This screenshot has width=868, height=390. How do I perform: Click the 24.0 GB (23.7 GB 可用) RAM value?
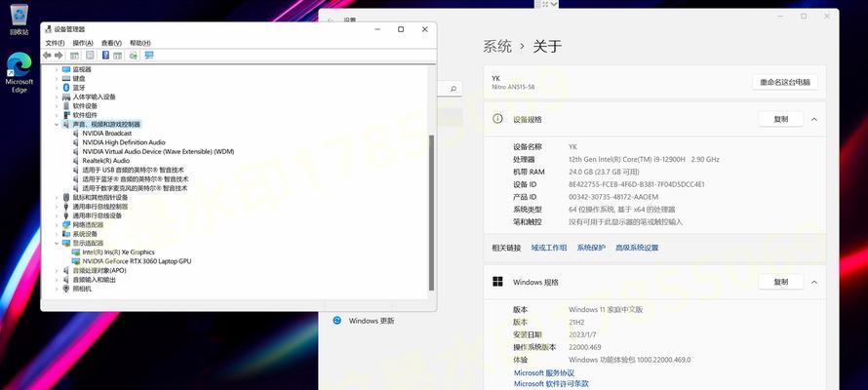pyautogui.click(x=604, y=172)
